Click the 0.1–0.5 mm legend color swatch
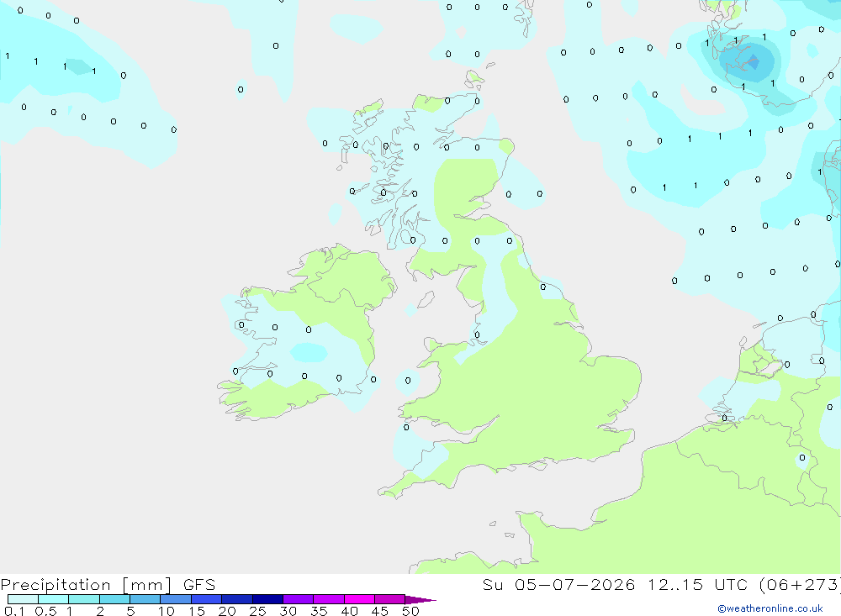841x616 pixels. click(23, 599)
